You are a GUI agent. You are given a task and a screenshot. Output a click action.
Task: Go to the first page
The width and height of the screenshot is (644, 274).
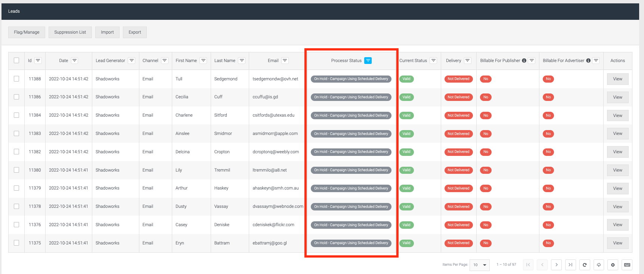click(x=528, y=265)
